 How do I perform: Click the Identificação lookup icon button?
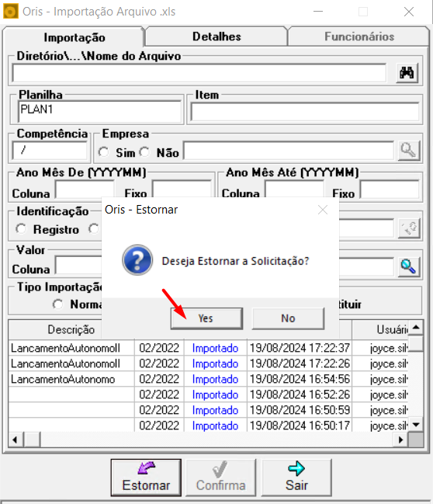tap(409, 228)
